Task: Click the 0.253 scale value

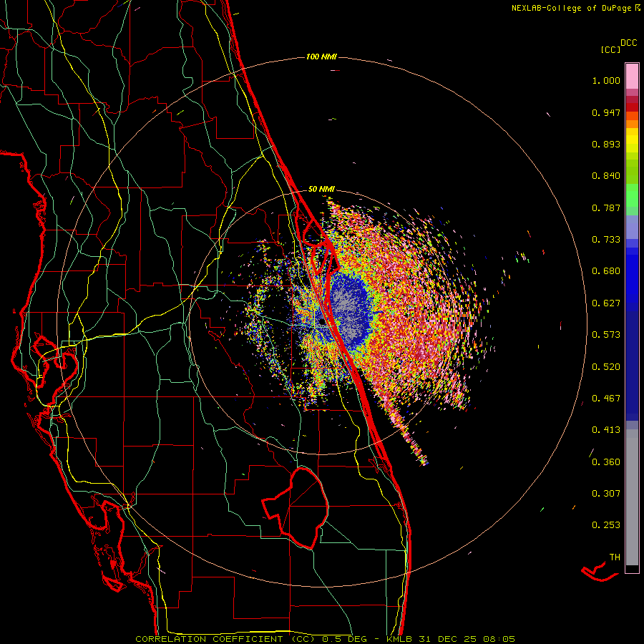Action: point(606,525)
